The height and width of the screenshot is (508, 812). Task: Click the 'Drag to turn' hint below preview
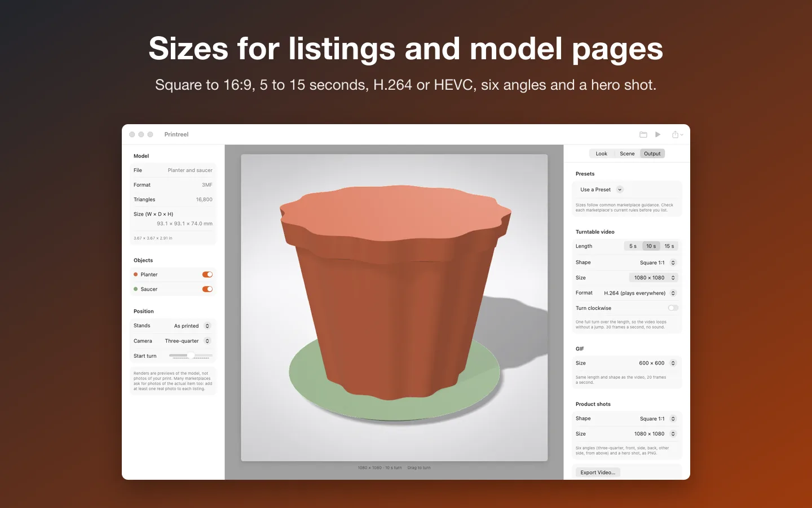click(419, 468)
